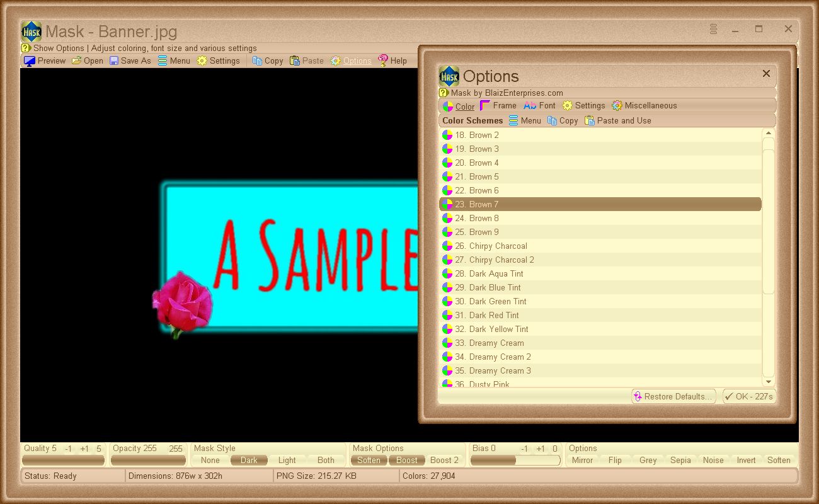The height and width of the screenshot is (504, 819).
Task: Decrease Quality with the -1 button
Action: 68,449
